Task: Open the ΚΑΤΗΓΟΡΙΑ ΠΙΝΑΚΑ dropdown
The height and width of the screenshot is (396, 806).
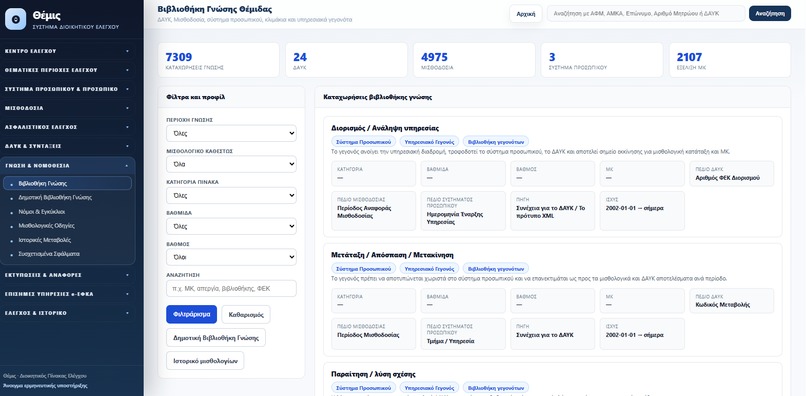Action: [x=231, y=195]
